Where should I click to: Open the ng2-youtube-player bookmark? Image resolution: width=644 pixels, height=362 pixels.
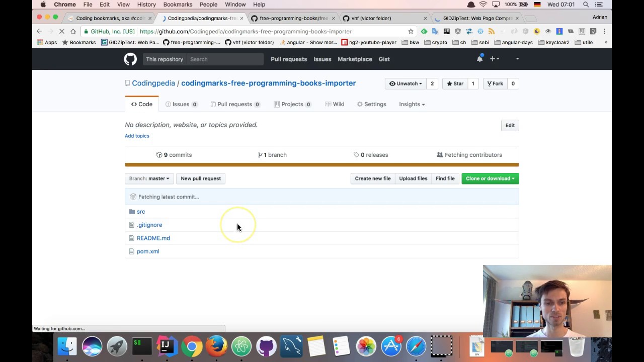click(x=369, y=42)
